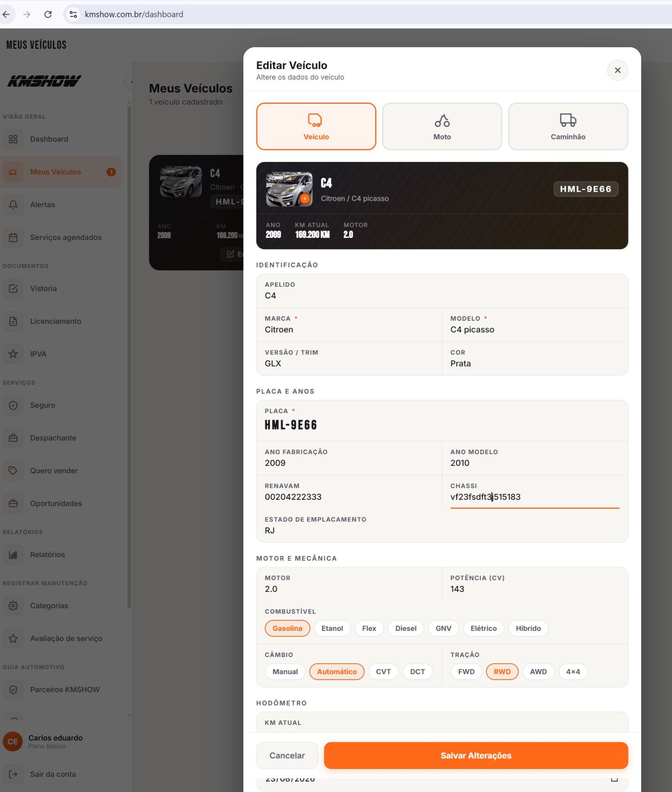Open the IPVA star icon

[13, 354]
